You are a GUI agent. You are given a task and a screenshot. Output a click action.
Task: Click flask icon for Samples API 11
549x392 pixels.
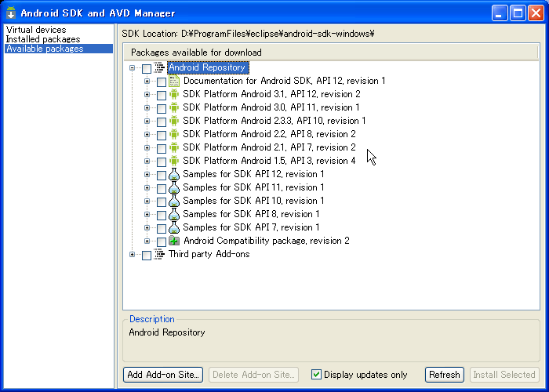pos(174,187)
